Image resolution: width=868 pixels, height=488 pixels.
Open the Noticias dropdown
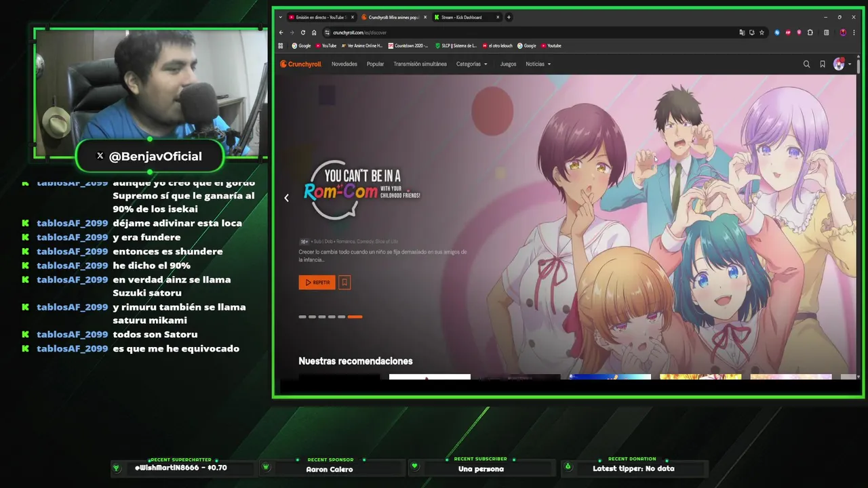coord(538,64)
